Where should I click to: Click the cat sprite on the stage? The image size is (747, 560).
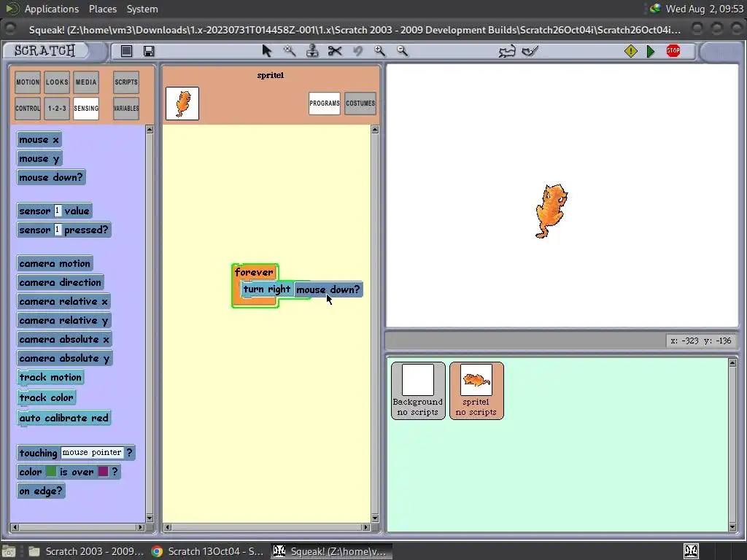[551, 211]
